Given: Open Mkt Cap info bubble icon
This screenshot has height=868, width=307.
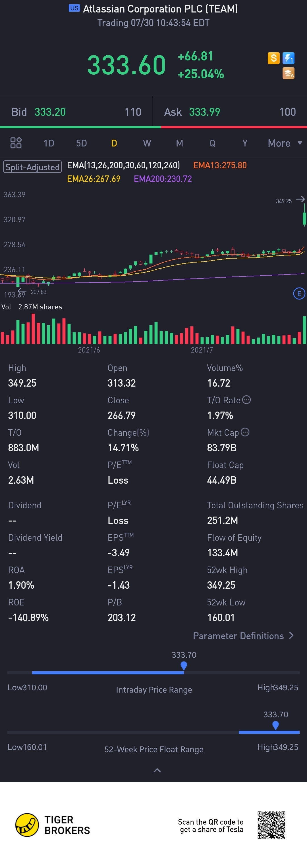Looking at the screenshot, I should [x=245, y=432].
